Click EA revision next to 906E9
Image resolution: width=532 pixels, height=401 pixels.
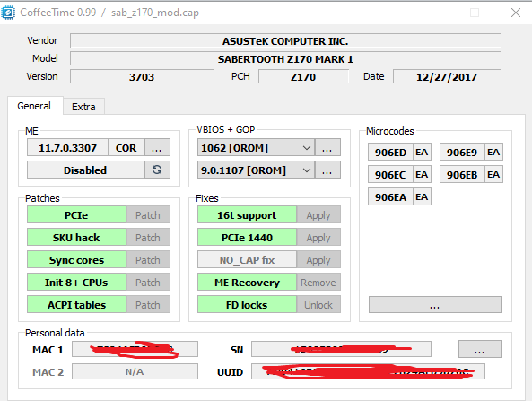pyautogui.click(x=493, y=152)
